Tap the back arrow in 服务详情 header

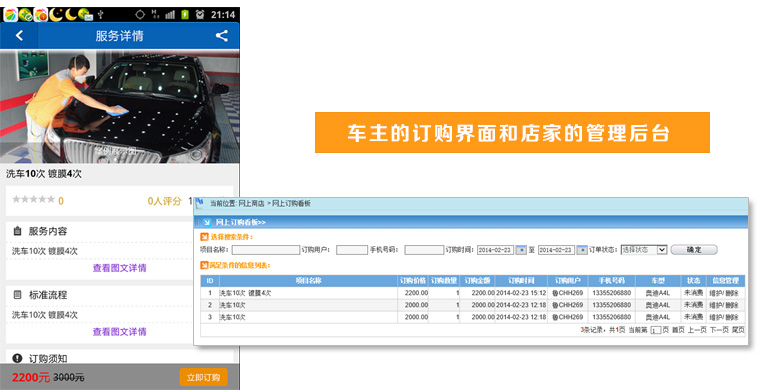pos(19,35)
